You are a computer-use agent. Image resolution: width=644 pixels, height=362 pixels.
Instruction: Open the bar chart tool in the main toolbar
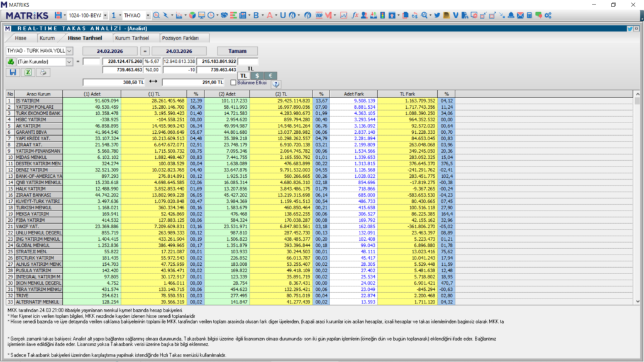click(x=179, y=15)
